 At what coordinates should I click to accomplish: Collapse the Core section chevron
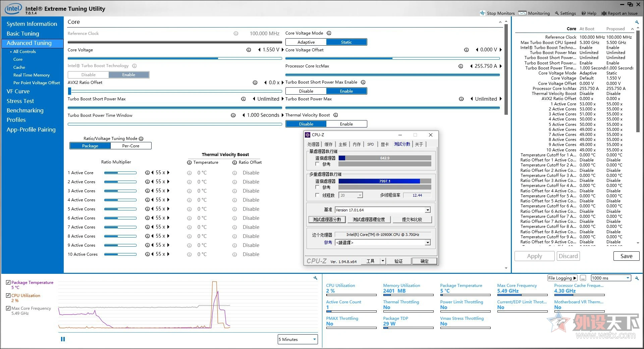pyautogui.click(x=500, y=22)
